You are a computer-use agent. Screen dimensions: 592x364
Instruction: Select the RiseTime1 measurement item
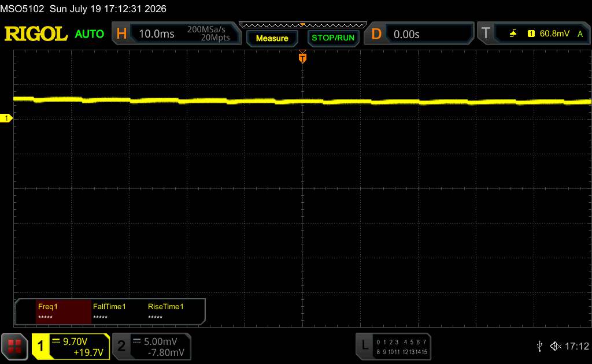click(x=166, y=311)
